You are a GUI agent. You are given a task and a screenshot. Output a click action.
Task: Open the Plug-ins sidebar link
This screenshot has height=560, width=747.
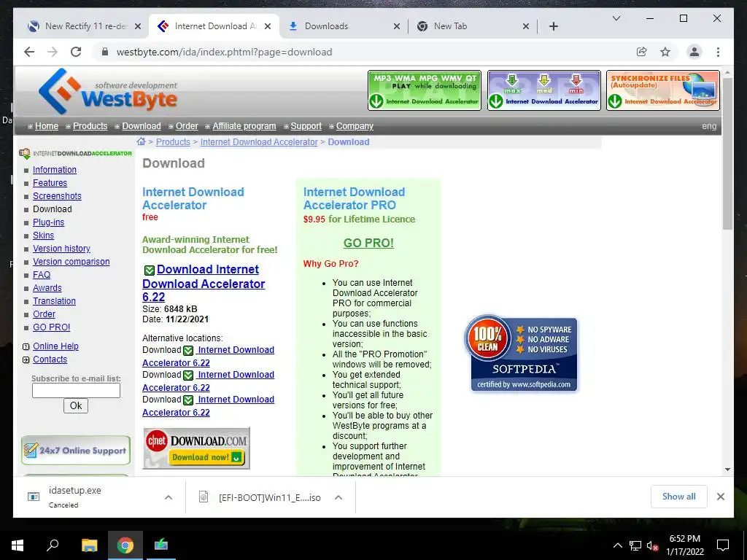coord(49,222)
